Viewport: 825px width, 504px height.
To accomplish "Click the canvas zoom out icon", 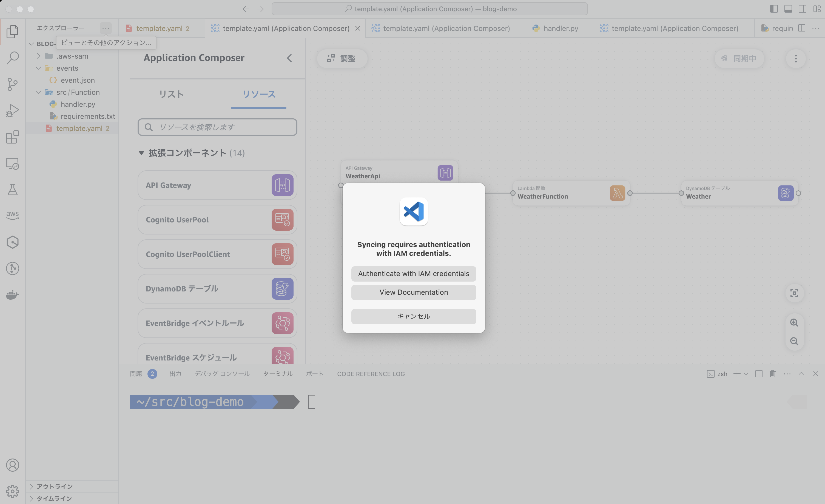I will 794,341.
